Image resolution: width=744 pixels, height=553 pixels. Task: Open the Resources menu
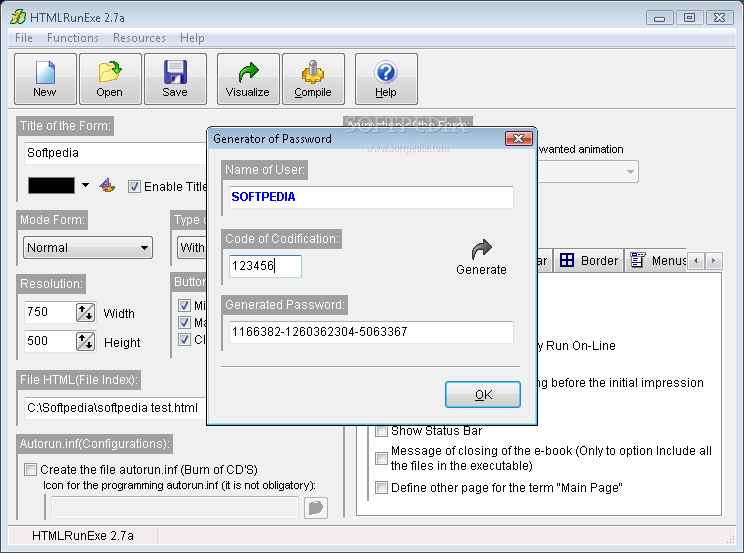[139, 38]
